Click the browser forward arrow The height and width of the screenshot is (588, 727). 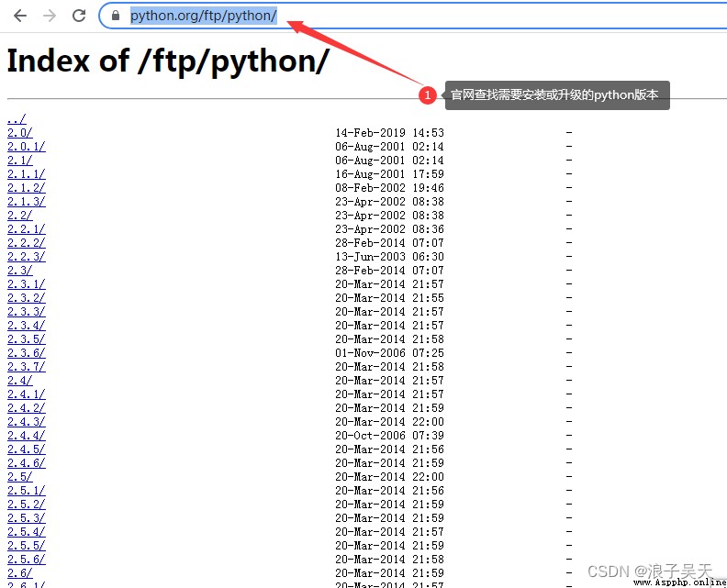tap(50, 16)
